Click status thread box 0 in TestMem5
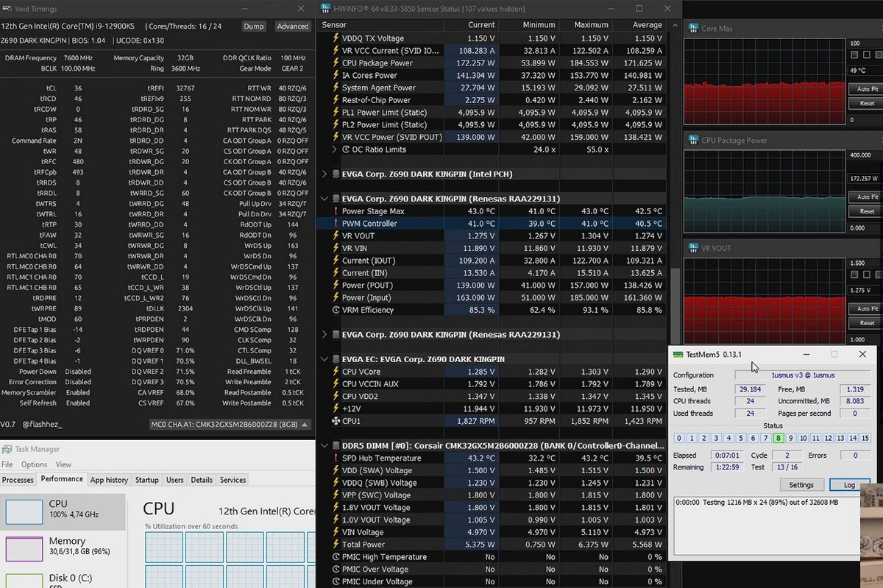Viewport: 883px width, 588px height. 679,439
